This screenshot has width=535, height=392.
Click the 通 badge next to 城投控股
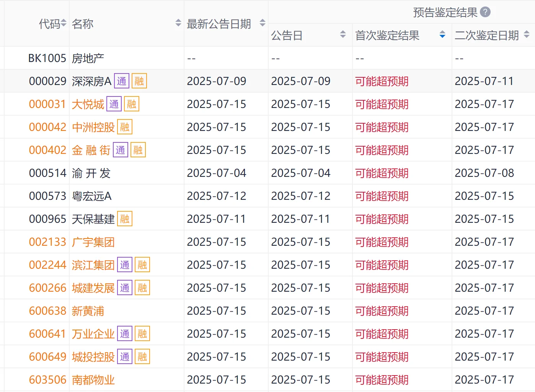[x=125, y=357]
